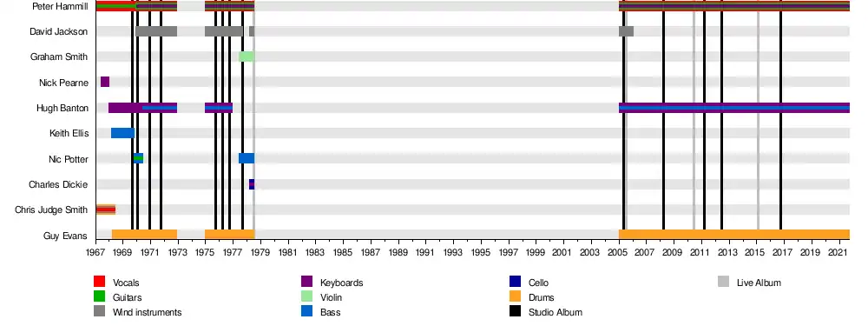Screen dimensions: 868x326
Task: Click the red Vocals legend swatch
Action: (x=100, y=282)
